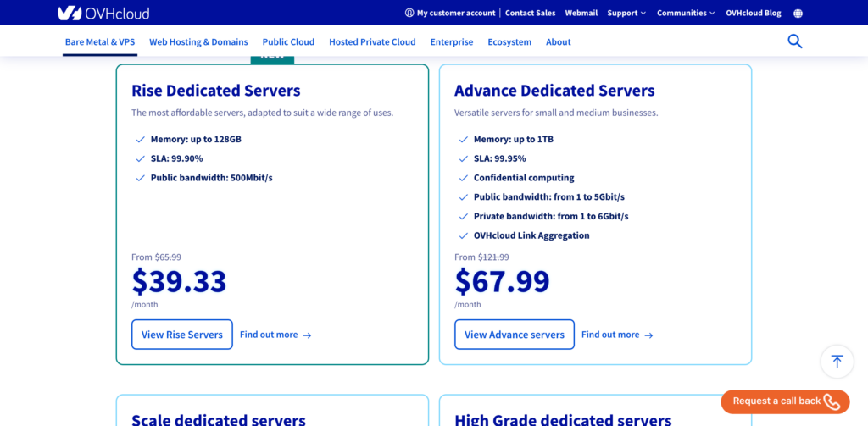Click Scale dedicated servers heading
Viewport: 868px width, 426px height.
219,419
